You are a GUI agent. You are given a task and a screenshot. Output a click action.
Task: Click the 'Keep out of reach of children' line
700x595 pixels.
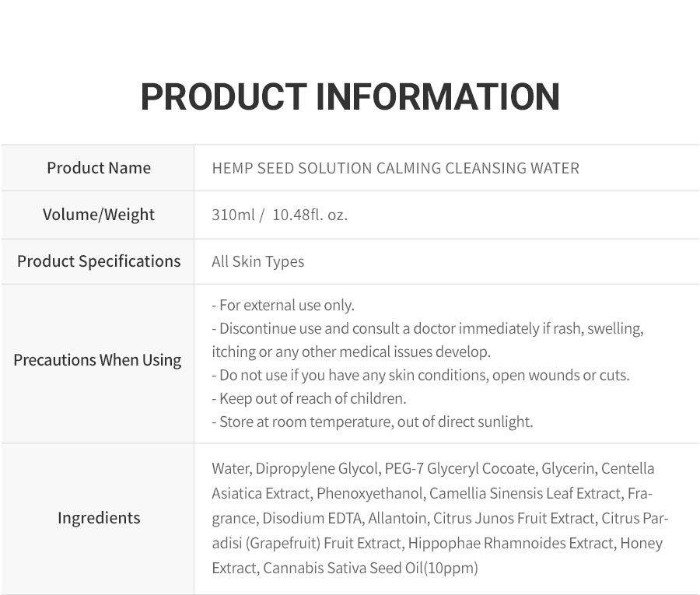point(309,398)
